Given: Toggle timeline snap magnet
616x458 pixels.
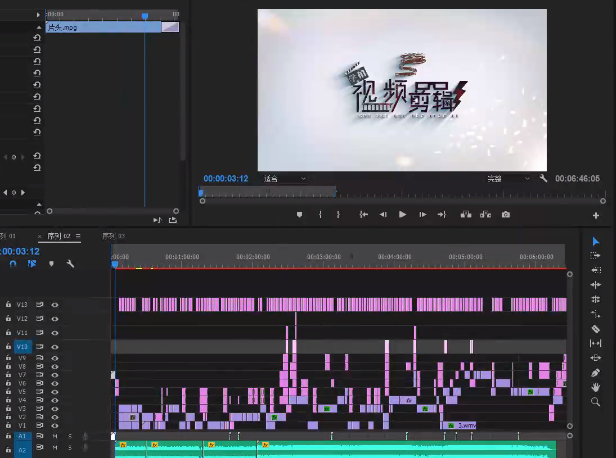Looking at the screenshot, I should 13,264.
